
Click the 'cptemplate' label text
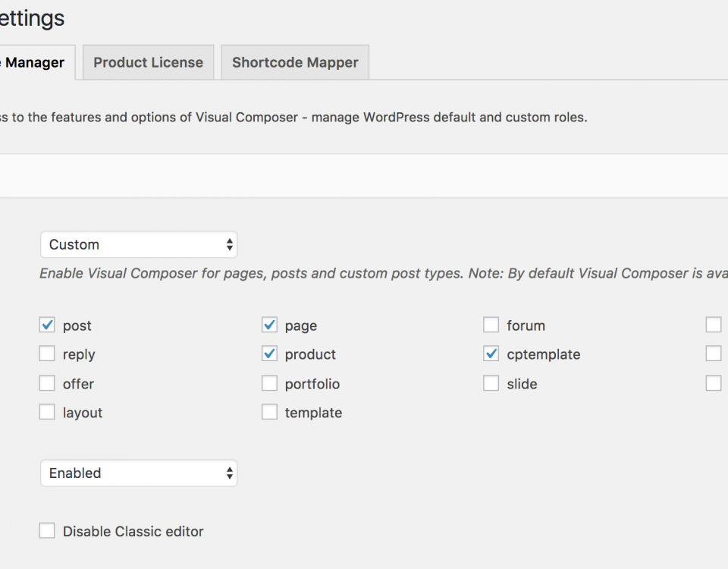click(543, 355)
